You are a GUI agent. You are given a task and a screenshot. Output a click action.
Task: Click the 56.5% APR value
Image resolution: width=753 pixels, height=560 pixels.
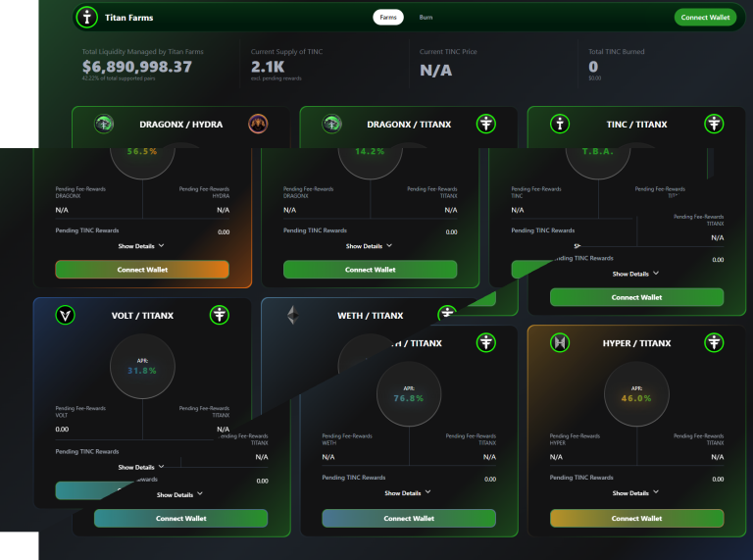(142, 151)
